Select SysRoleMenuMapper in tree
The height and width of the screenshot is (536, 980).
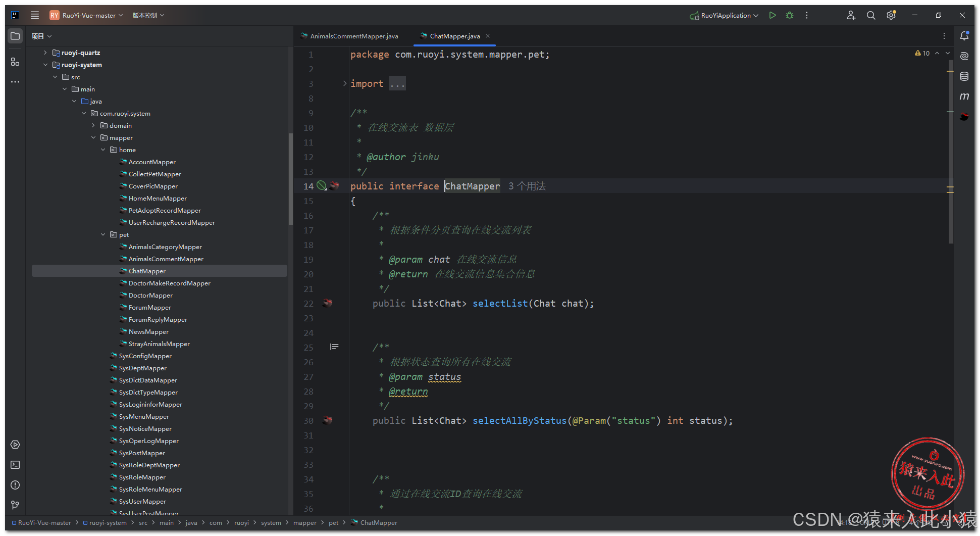pyautogui.click(x=150, y=489)
